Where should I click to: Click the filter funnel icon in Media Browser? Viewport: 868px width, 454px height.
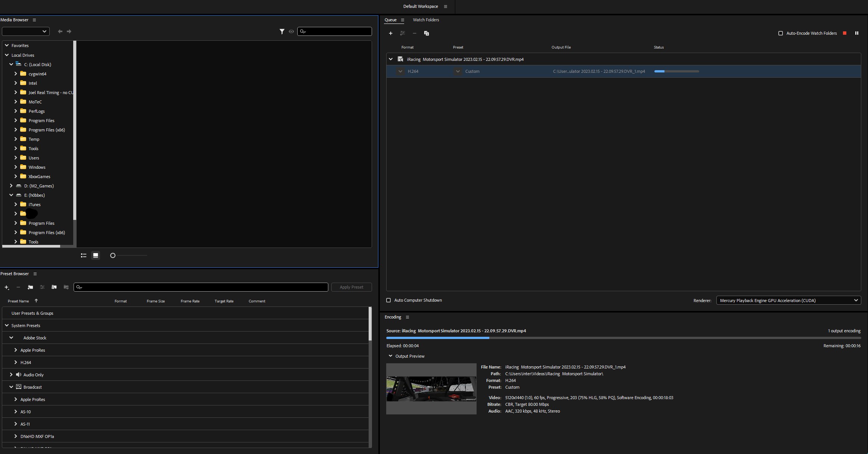click(282, 32)
